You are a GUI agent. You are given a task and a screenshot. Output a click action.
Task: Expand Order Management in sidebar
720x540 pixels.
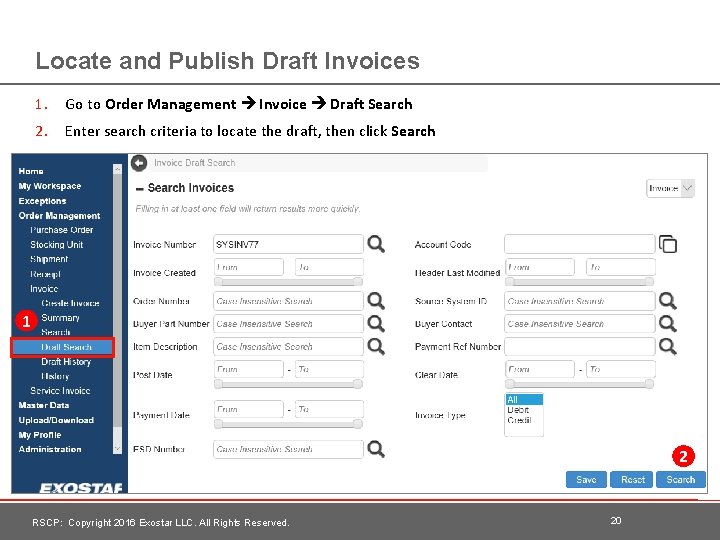(x=59, y=216)
